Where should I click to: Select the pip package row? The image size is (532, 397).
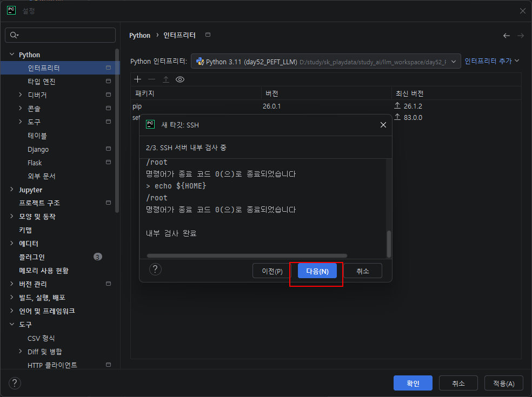pyautogui.click(x=325, y=106)
